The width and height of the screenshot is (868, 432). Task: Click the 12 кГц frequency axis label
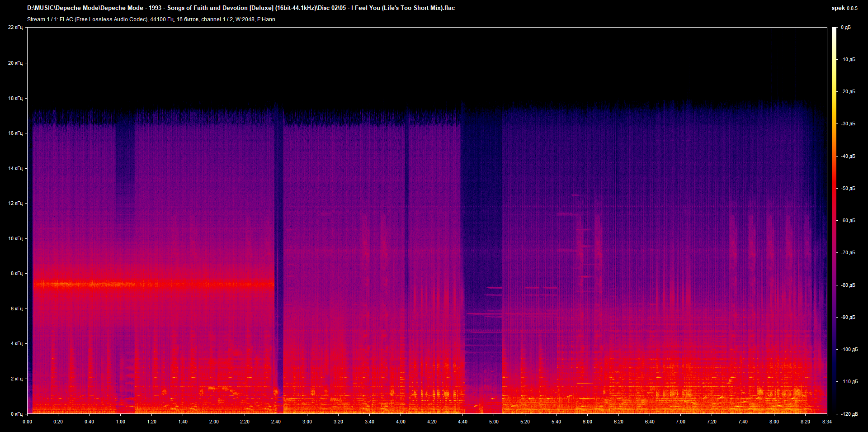point(15,203)
